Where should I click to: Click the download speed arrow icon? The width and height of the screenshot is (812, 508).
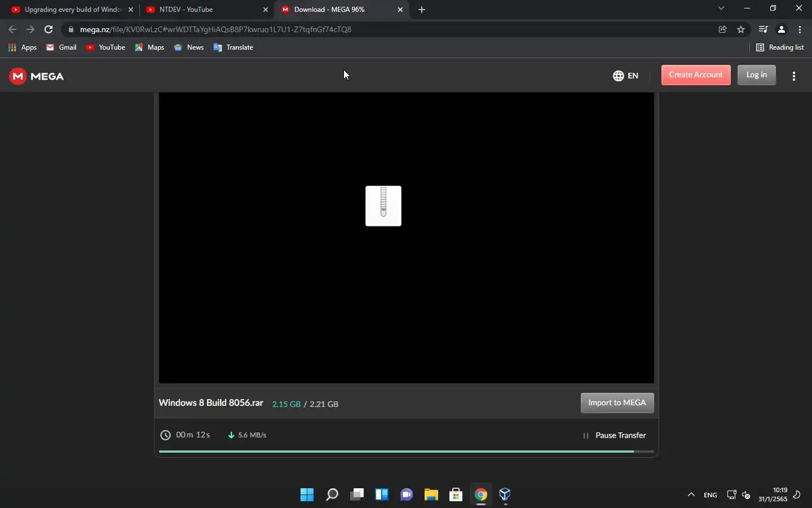click(231, 435)
